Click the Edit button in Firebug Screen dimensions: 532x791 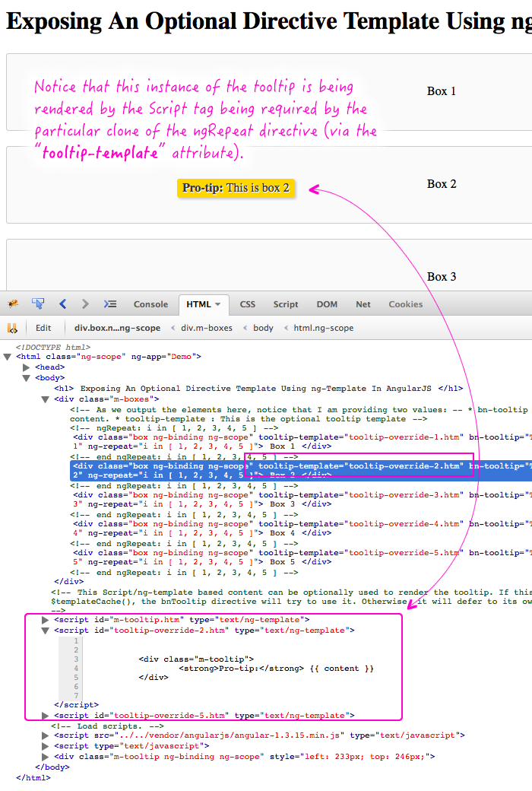pyautogui.click(x=43, y=328)
